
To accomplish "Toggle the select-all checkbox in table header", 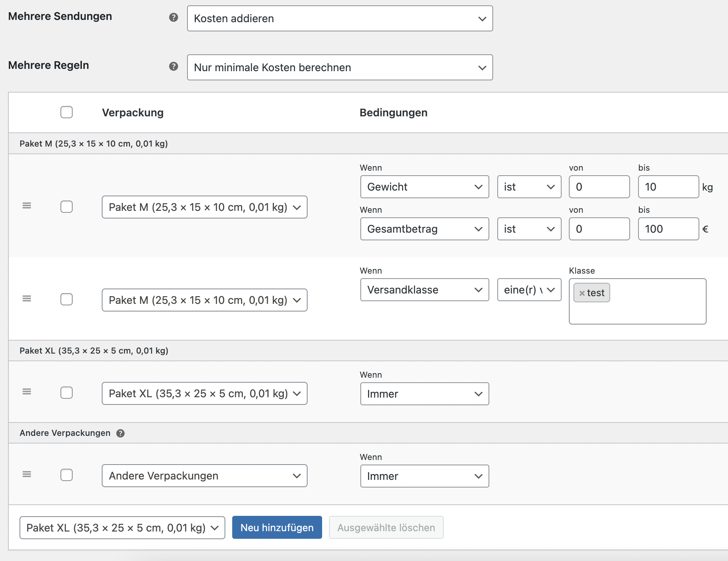I will tap(67, 112).
